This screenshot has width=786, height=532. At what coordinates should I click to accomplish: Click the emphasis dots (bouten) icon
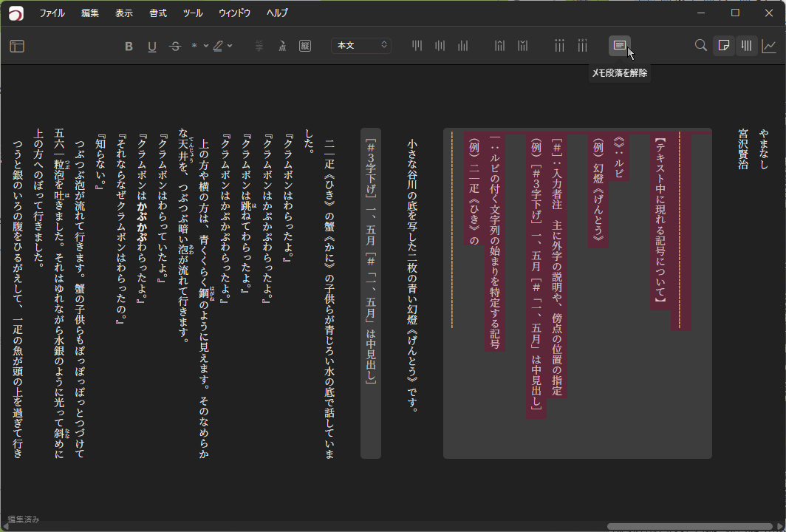pyautogui.click(x=282, y=46)
